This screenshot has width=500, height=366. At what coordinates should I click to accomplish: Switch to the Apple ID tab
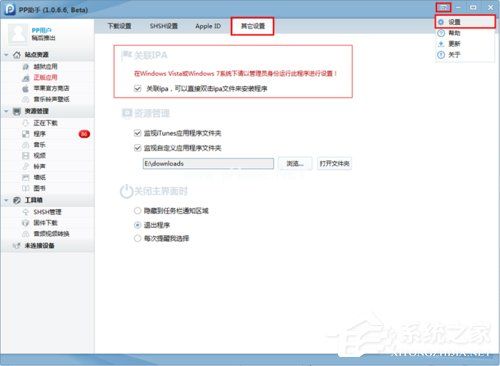coord(208,26)
